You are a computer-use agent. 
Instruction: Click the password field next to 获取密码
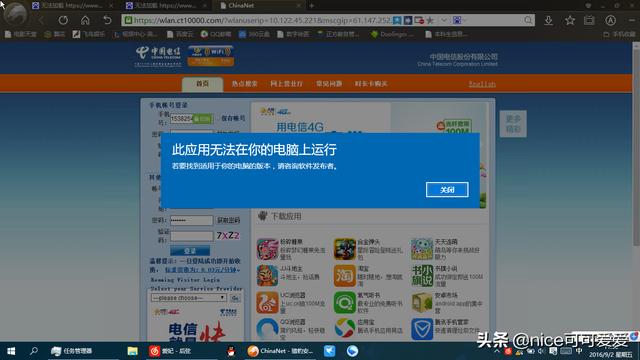click(191, 220)
